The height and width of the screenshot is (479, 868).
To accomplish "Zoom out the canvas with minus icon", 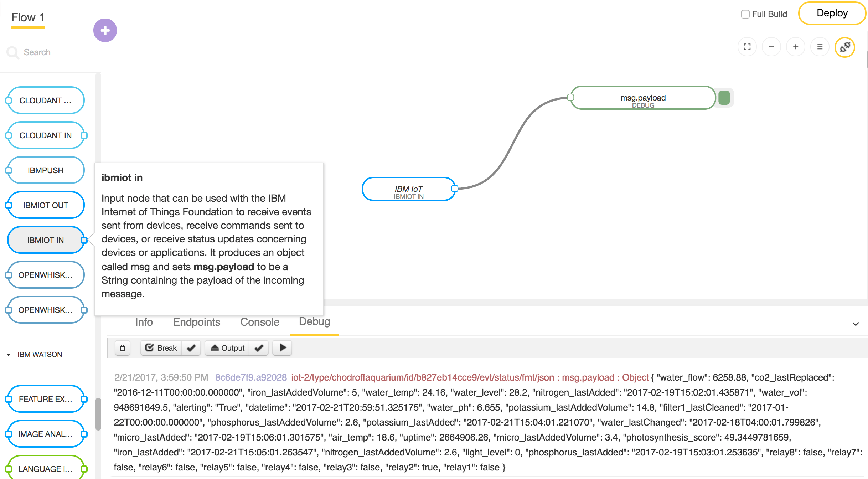I will [x=771, y=47].
